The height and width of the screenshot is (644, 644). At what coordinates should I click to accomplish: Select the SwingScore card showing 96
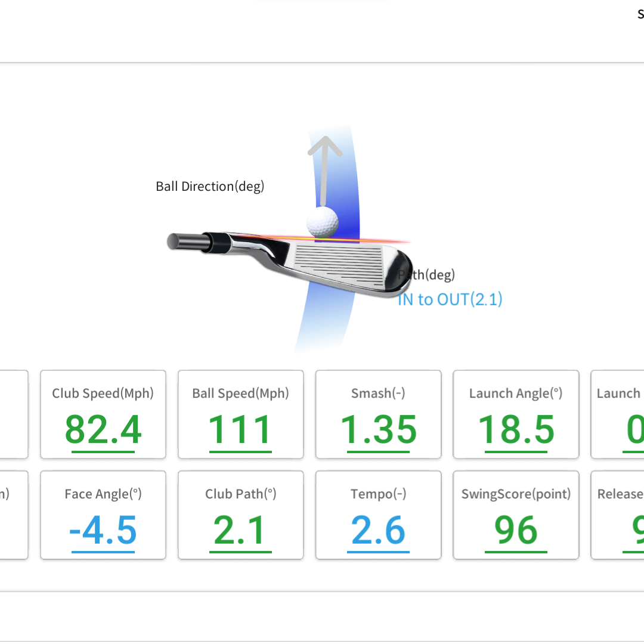pyautogui.click(x=515, y=515)
